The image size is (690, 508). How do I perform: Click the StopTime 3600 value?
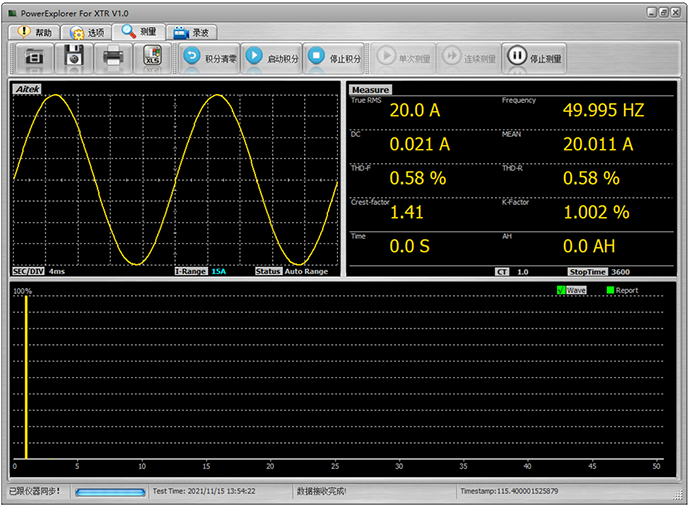[620, 272]
